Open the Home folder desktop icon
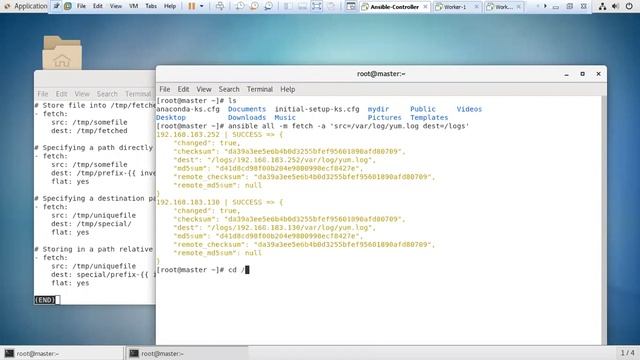 [x=62, y=53]
